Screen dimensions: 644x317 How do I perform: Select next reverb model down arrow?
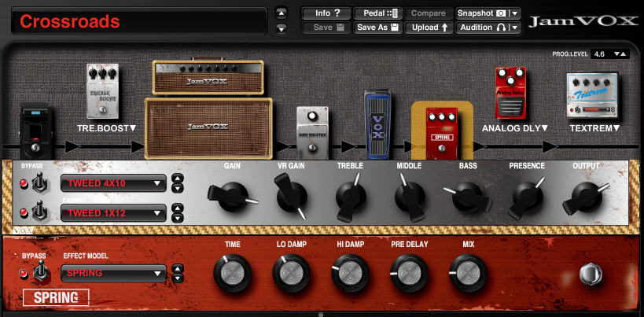pos(177,278)
